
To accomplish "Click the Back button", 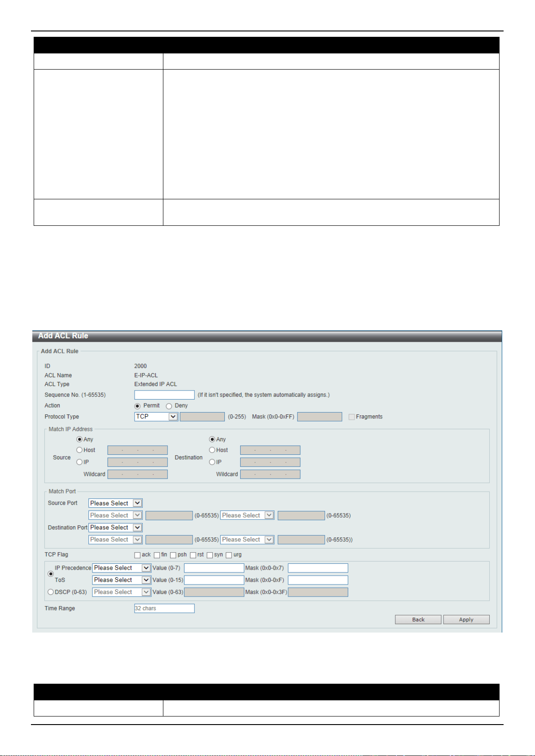I will tap(418, 620).
